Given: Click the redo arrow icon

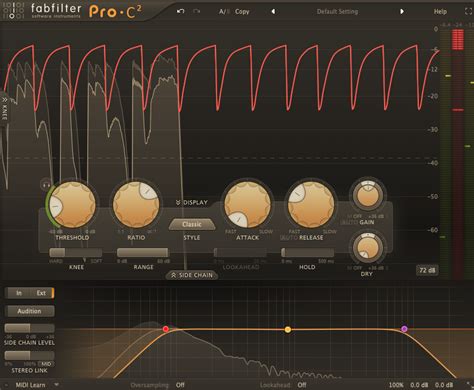Looking at the screenshot, I should [x=197, y=11].
